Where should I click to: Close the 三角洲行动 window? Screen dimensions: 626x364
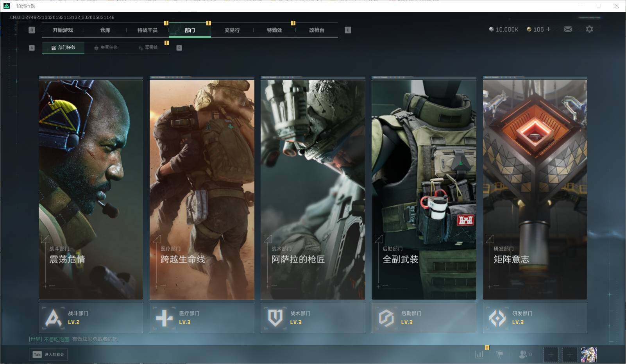(x=617, y=6)
